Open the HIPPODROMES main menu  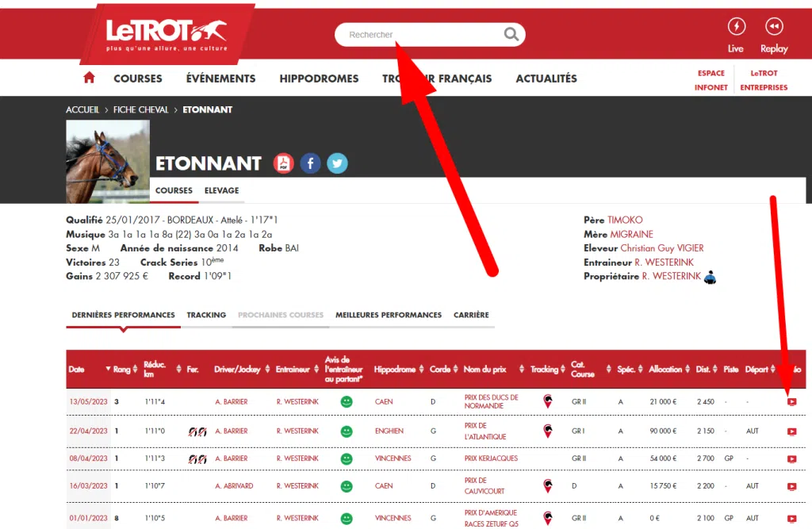pos(319,79)
